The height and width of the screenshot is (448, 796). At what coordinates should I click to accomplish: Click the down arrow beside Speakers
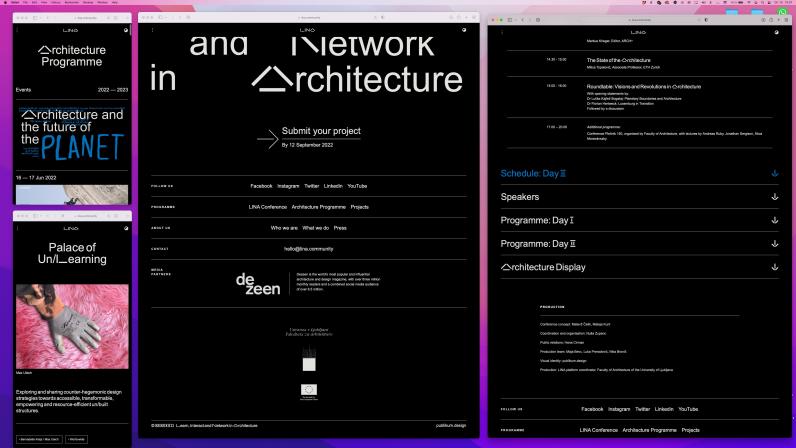click(775, 197)
